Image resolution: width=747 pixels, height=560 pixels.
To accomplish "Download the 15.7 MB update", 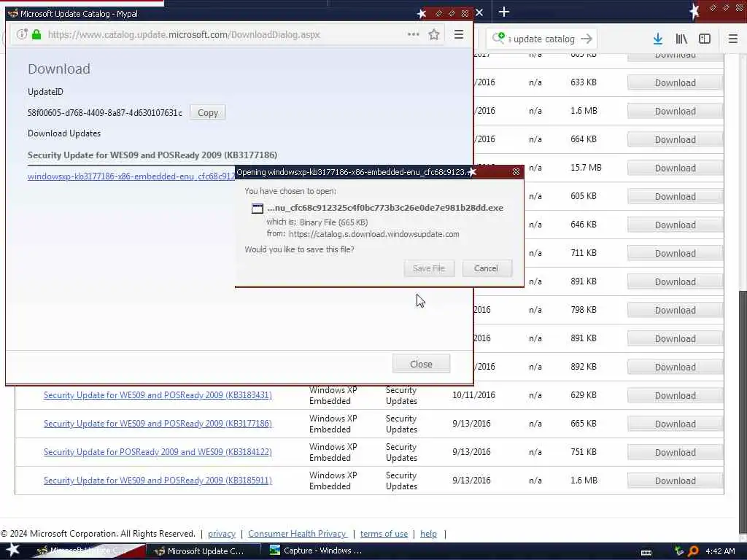I will 675,168.
